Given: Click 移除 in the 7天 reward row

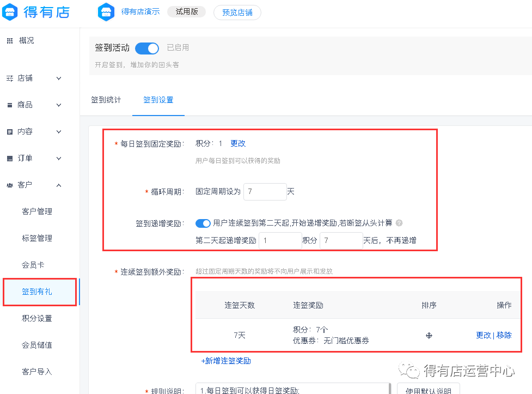Looking at the screenshot, I should pyautogui.click(x=504, y=335).
